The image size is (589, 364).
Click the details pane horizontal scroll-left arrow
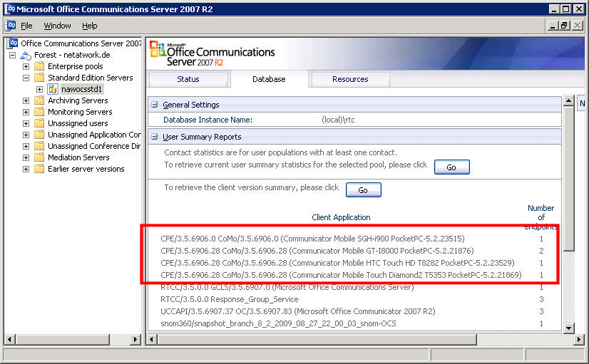coord(152,340)
